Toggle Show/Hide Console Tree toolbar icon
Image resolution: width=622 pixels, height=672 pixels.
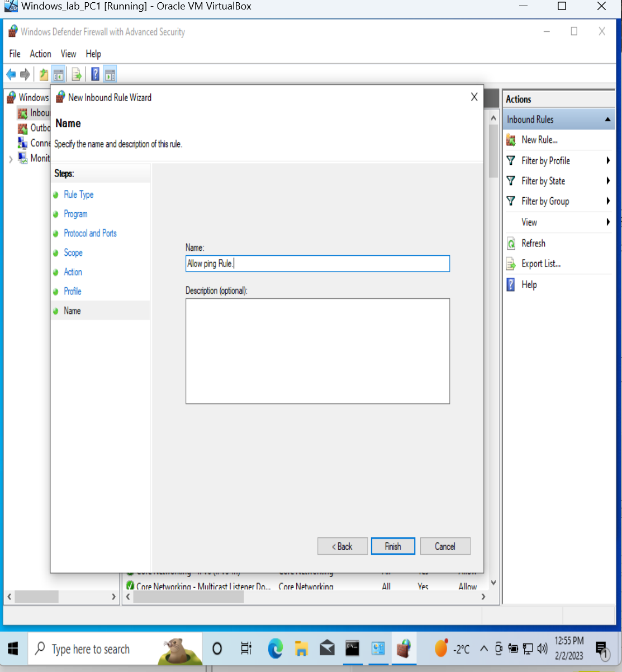coord(58,74)
